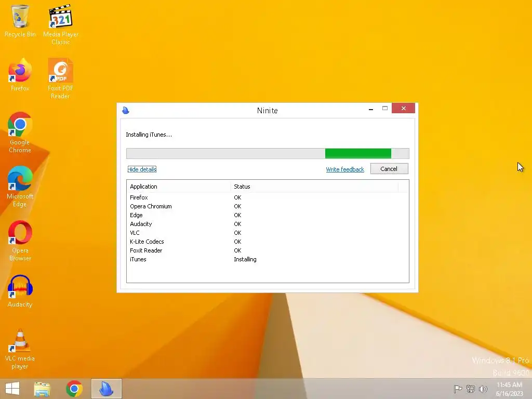
Task: Select the Audacity desktop shortcut
Action: [x=20, y=291]
